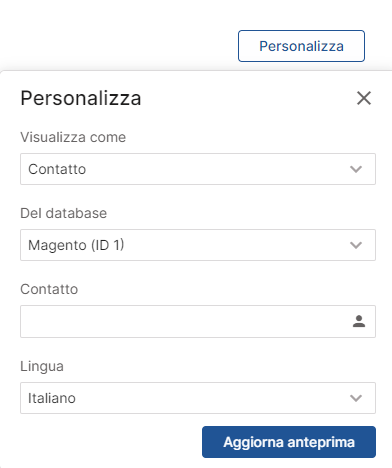392x468 pixels.
Task: Expand the Del database dropdown
Action: pos(198,245)
